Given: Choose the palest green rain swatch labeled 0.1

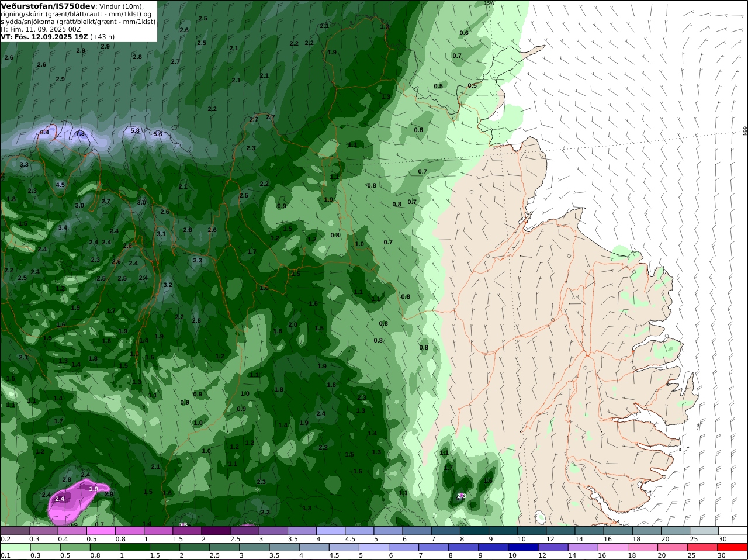Looking at the screenshot, I should click(x=15, y=547).
